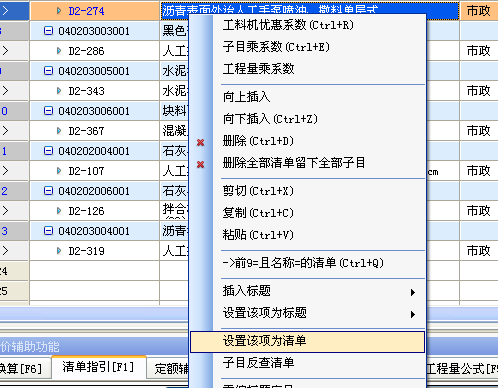Image resolution: width=498 pixels, height=388 pixels.
Task: Choose 删除(Ctrl+D) from context menu
Action: click(x=307, y=141)
